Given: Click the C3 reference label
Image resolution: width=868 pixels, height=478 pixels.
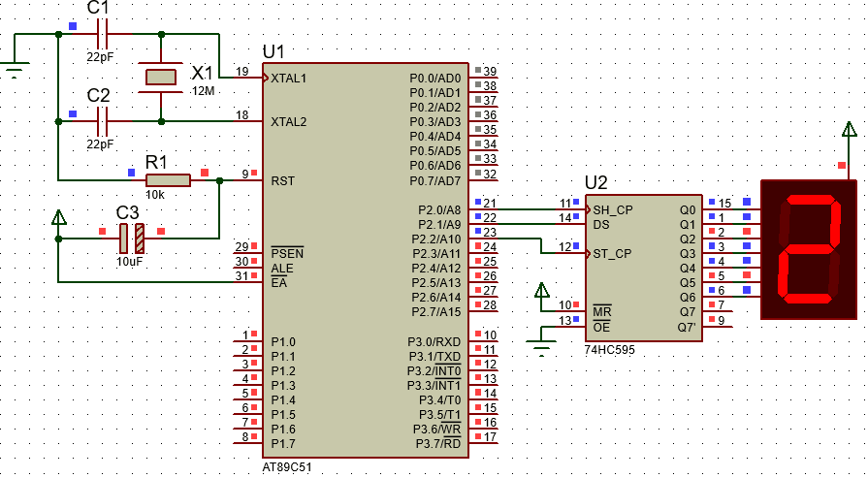Looking at the screenshot, I should click(127, 213).
